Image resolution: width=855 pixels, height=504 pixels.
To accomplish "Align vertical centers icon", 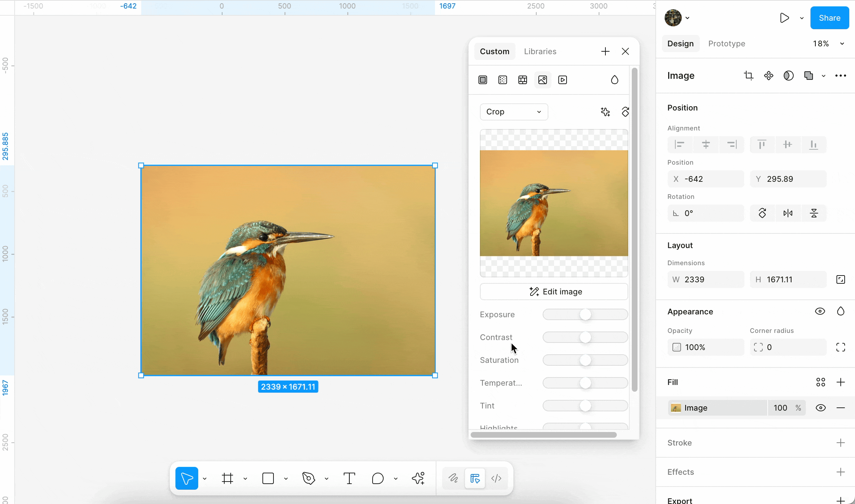I will tap(788, 144).
